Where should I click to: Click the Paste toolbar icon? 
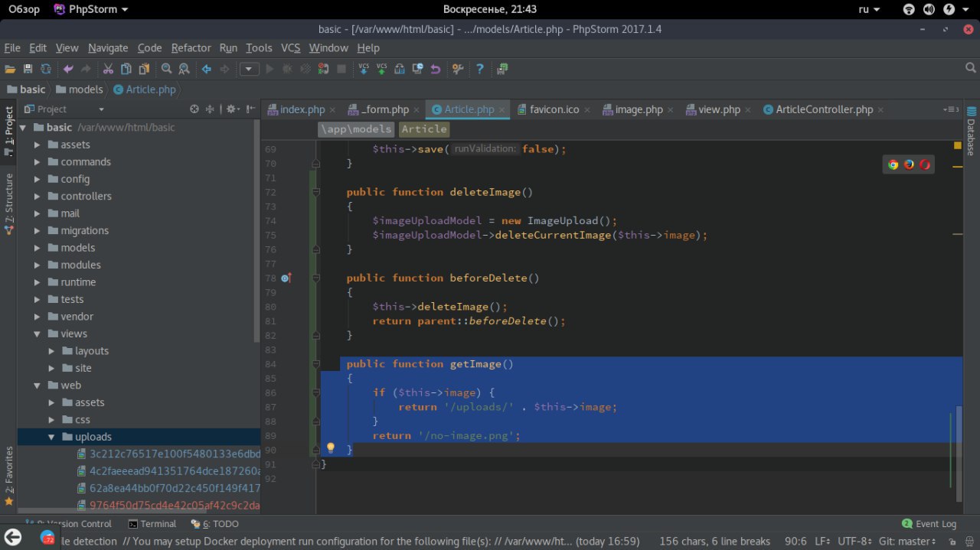(x=145, y=69)
